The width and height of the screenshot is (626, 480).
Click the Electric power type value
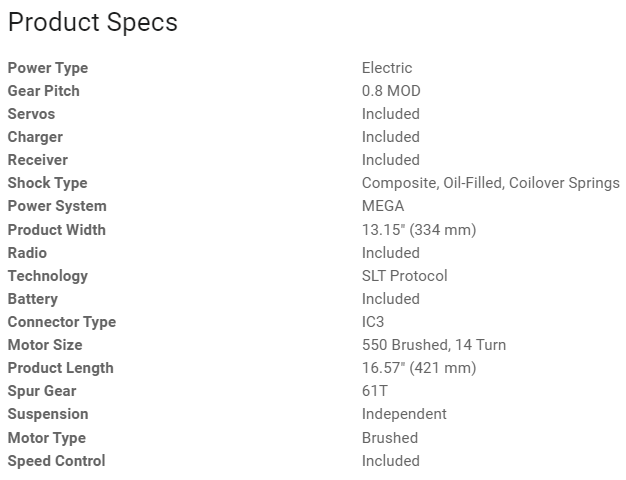pos(387,68)
